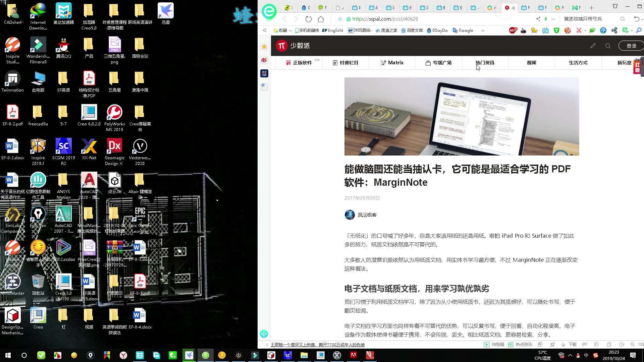Open the Google bookmark
The height and width of the screenshot is (362, 644).
463,31
